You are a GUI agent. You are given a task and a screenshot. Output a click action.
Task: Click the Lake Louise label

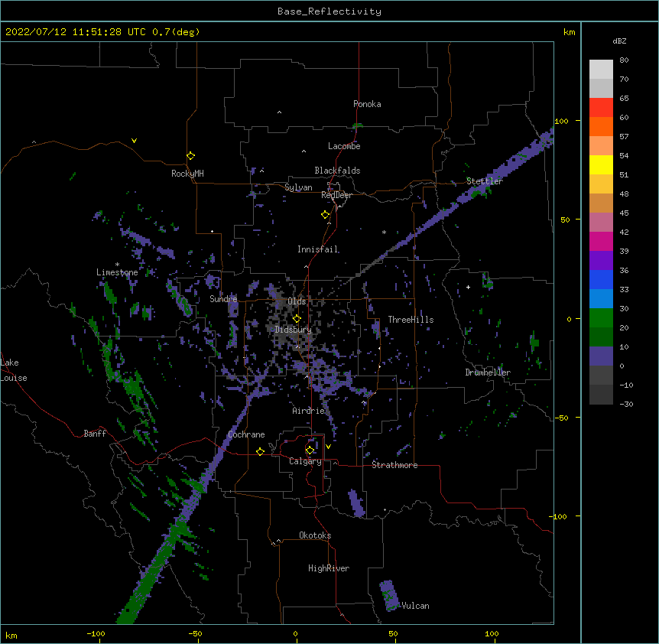tap(14, 370)
